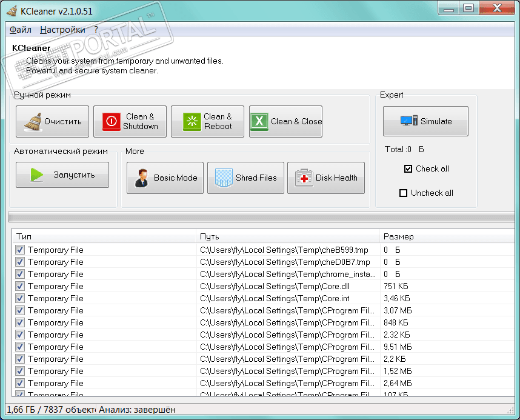The height and width of the screenshot is (420, 520).
Task: Click the red power icon for Clean & Shutdown
Action: coord(111,121)
